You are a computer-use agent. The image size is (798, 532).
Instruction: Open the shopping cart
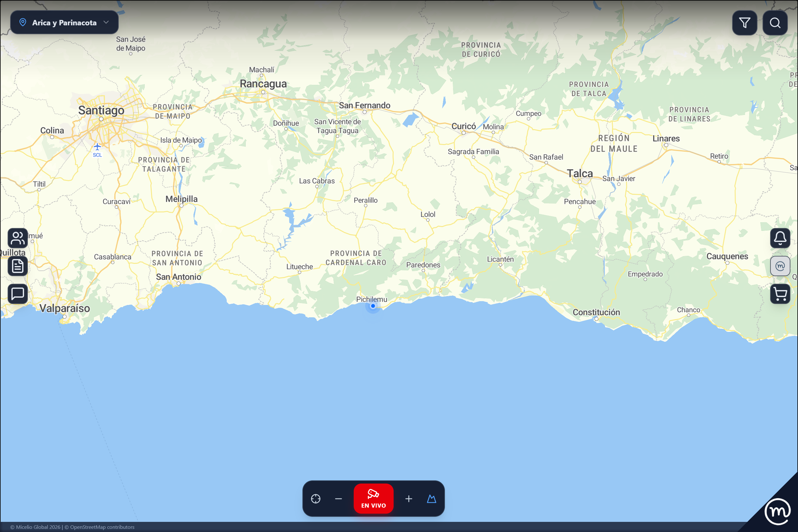(780, 294)
